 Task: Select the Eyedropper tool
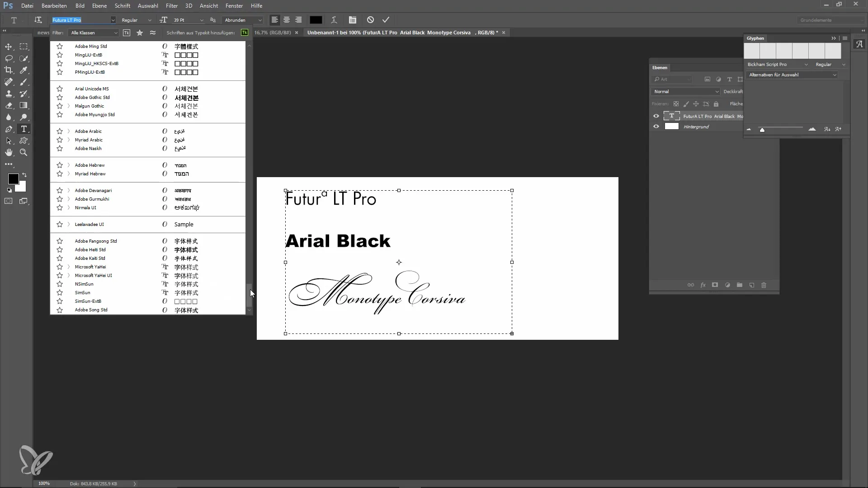24,70
